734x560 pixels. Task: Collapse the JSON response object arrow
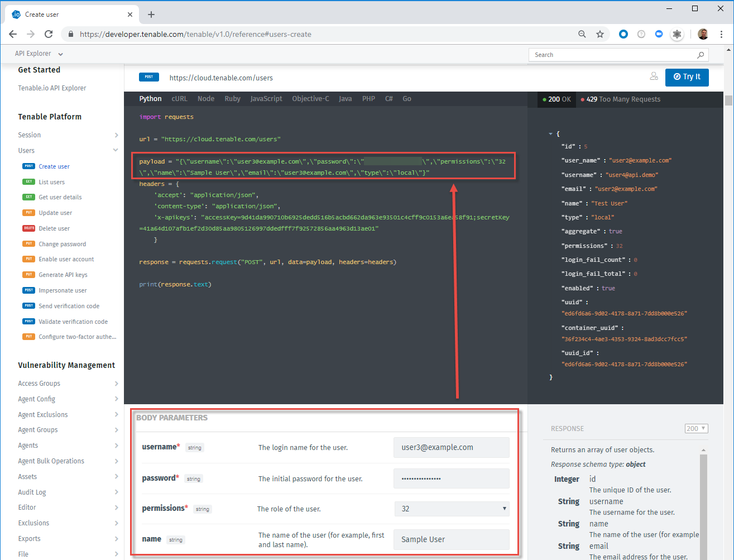click(550, 134)
